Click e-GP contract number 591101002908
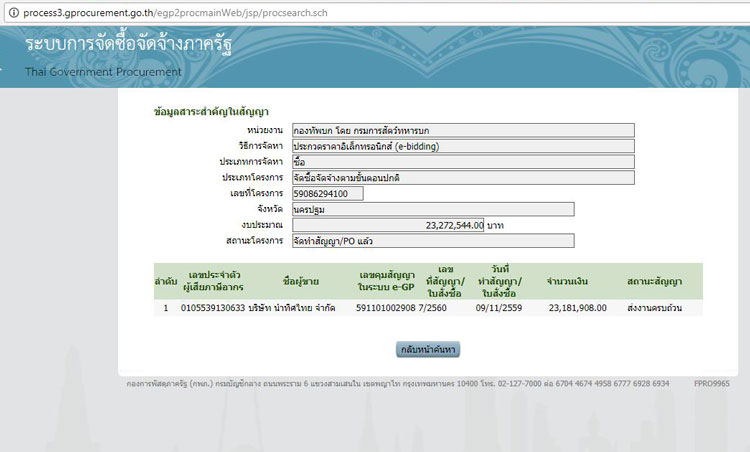The height and width of the screenshot is (452, 750). 385,308
